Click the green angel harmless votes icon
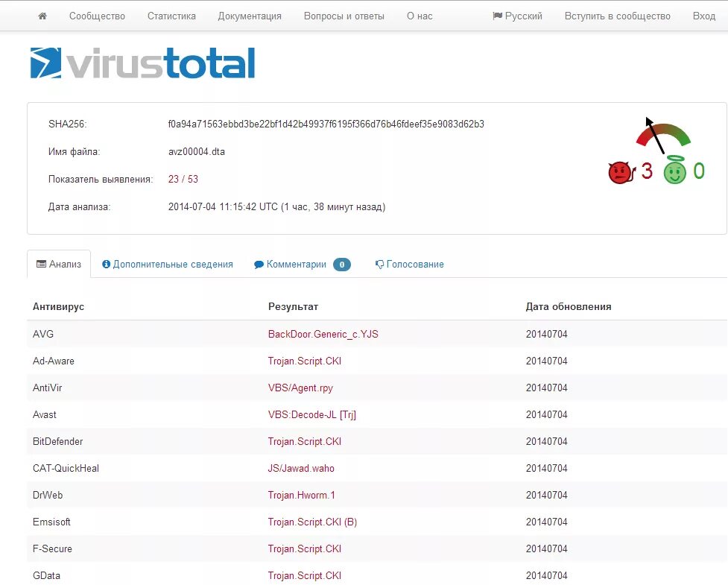The image size is (728, 585). click(x=674, y=171)
